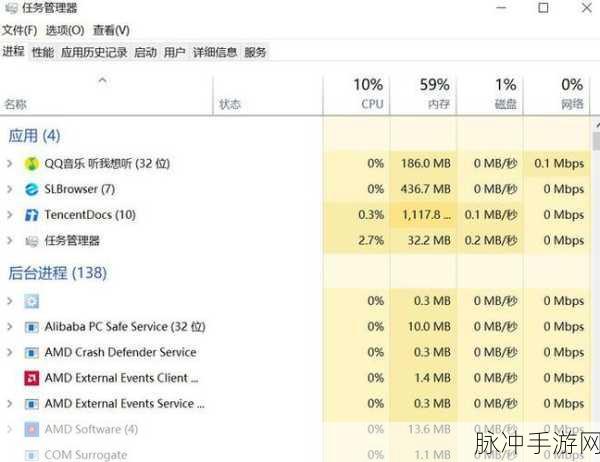Open the 查看(V) menu
Screen dimensions: 600x462
111,30
